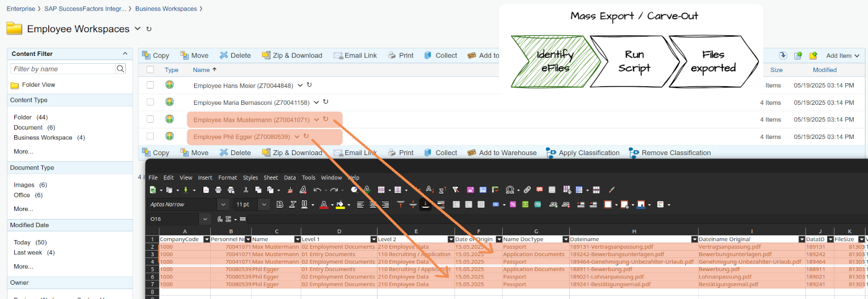This screenshot has height=299, width=868.
Task: Open the Format menu
Action: click(x=227, y=177)
